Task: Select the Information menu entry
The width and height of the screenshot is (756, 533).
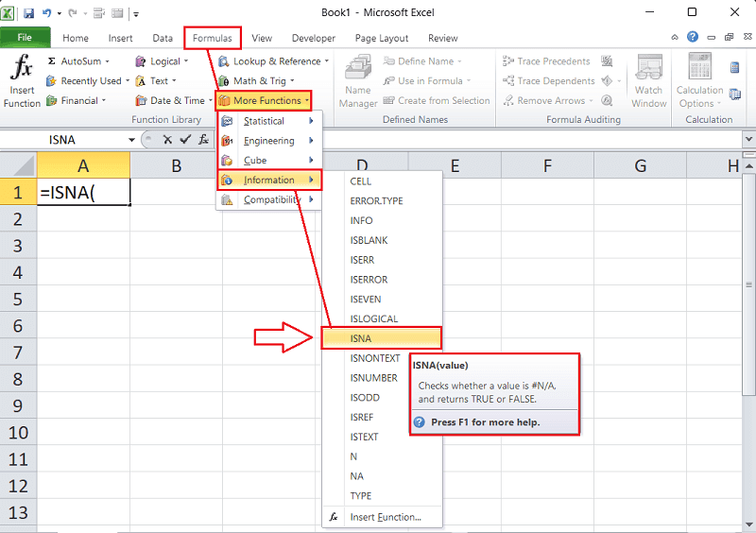Action: 269,180
